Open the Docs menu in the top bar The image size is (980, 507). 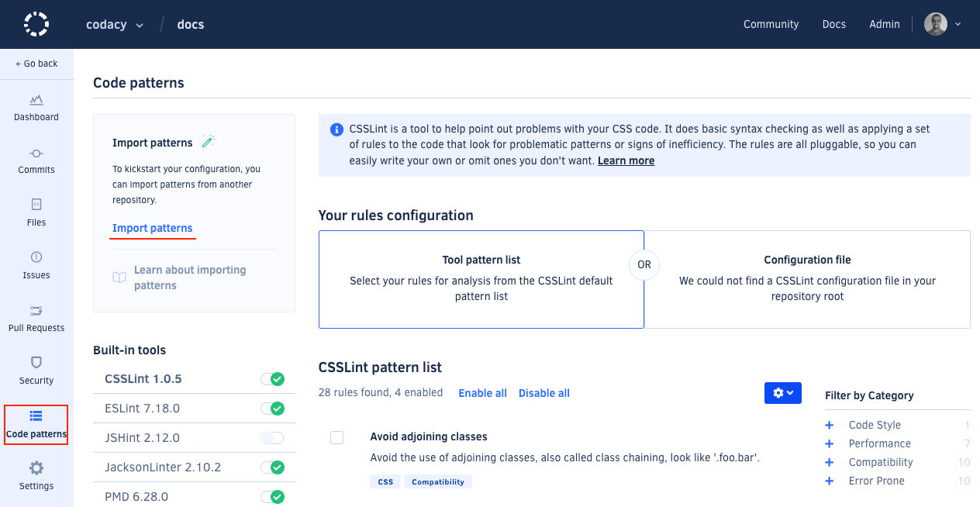[x=833, y=24]
